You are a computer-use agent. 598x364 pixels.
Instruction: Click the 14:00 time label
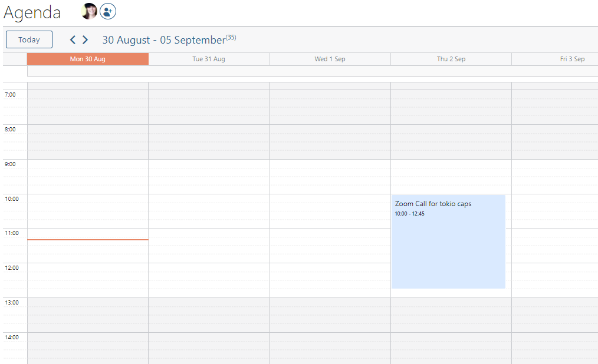12,337
